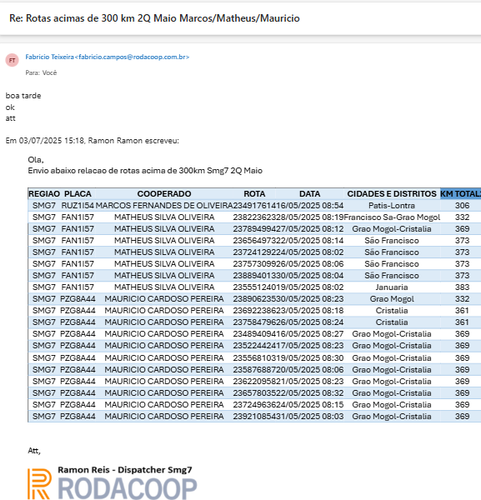Click the highlighted KM TOTAL column header

461,194
